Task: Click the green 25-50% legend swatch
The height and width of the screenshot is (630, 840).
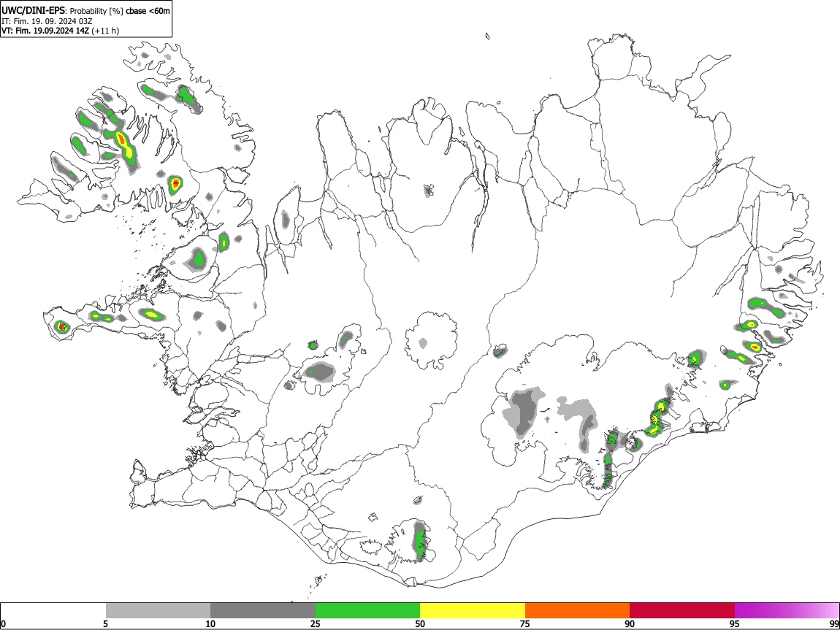Action: click(x=367, y=611)
